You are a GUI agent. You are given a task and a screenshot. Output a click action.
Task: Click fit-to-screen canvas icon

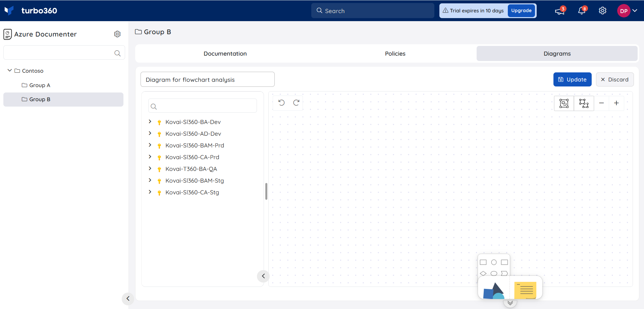tap(564, 103)
